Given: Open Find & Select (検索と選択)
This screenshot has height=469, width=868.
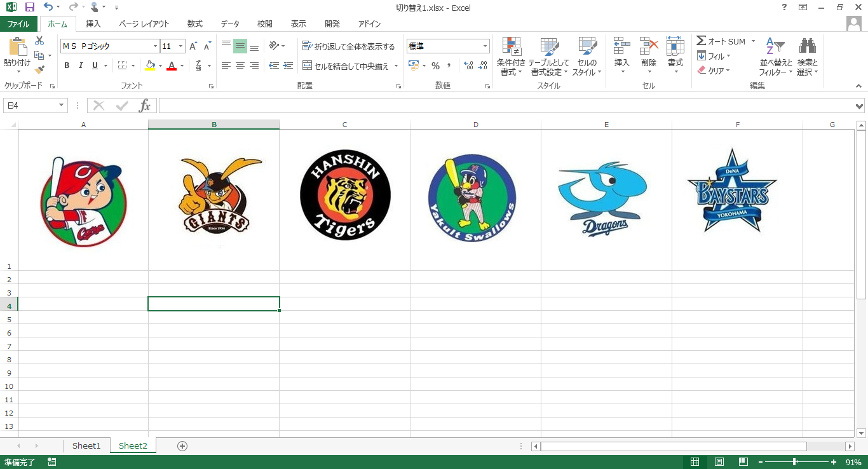Looking at the screenshot, I should point(808,57).
